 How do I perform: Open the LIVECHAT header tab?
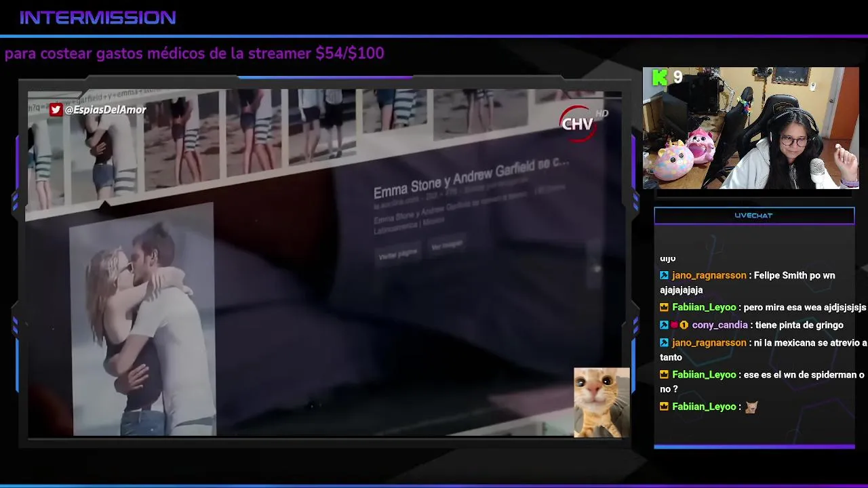click(x=754, y=216)
